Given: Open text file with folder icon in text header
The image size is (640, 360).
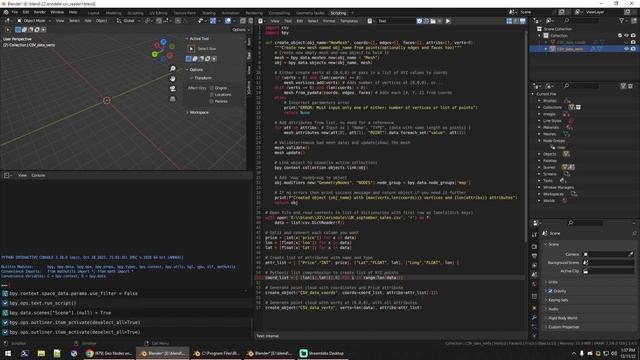Looking at the screenshot, I should pyautogui.click(x=433, y=21).
